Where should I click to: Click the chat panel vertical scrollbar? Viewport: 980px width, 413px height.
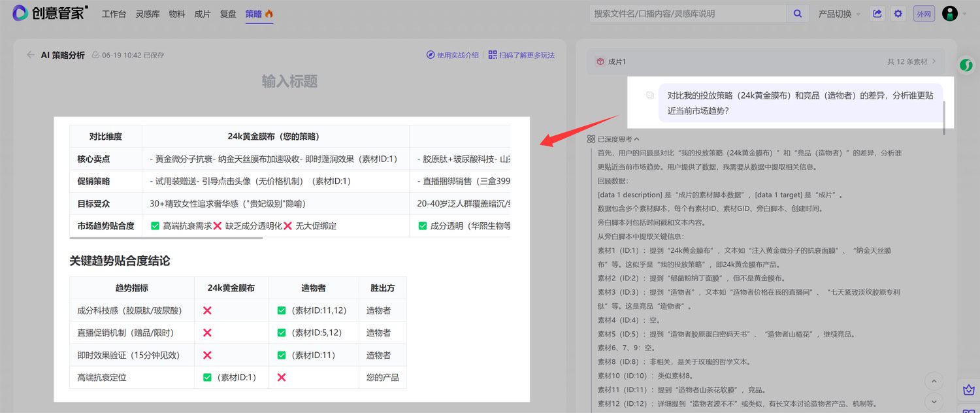(x=943, y=118)
